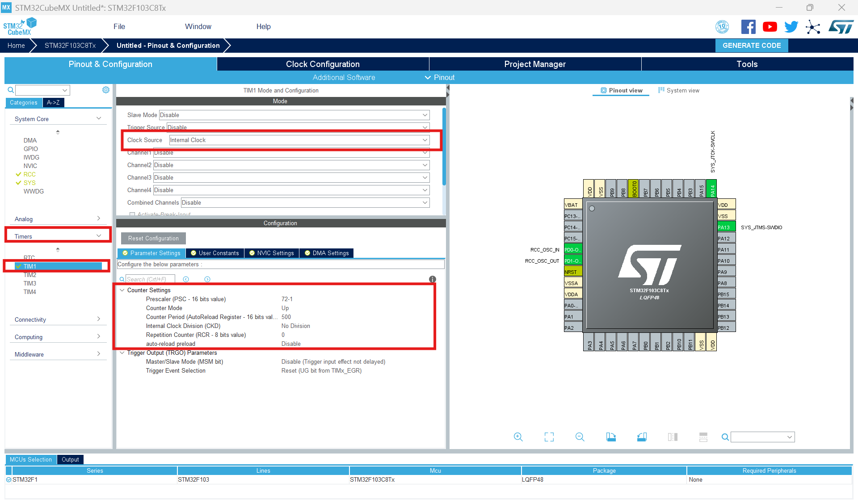Screen dimensions: 858x504
Task: Switch to the Clock Configuration tab
Action: point(323,64)
